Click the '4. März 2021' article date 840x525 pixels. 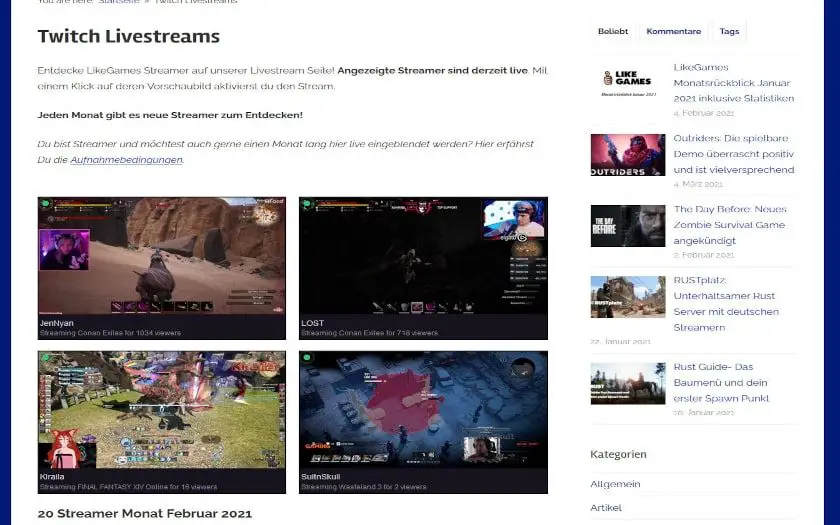tap(698, 184)
